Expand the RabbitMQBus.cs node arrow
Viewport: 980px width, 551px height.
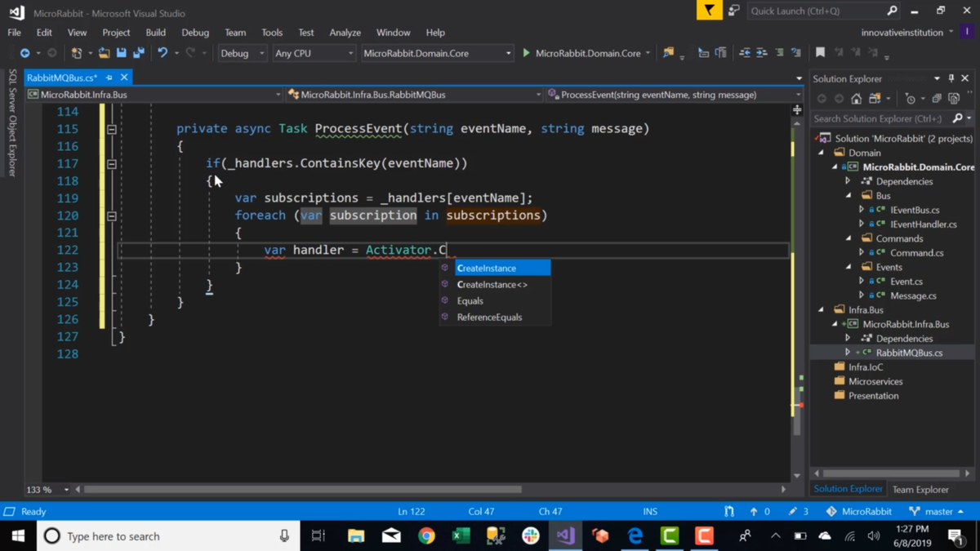848,353
